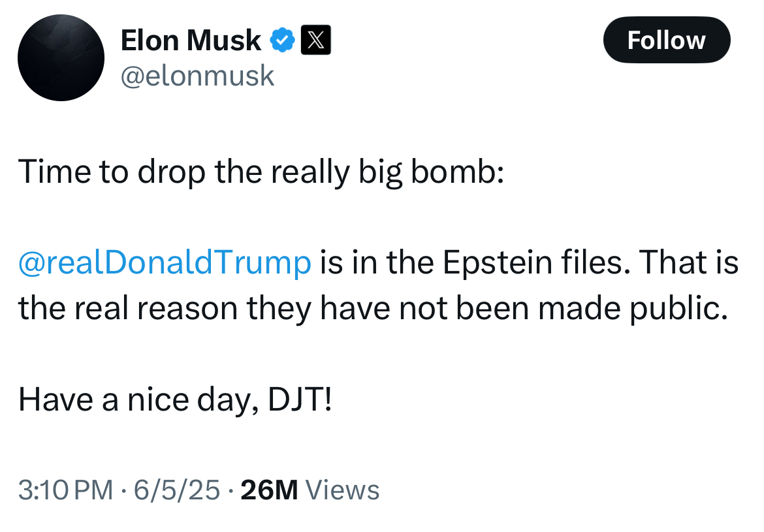Click the 3:10 PM timestamp
The height and width of the screenshot is (532, 764).
[65, 490]
